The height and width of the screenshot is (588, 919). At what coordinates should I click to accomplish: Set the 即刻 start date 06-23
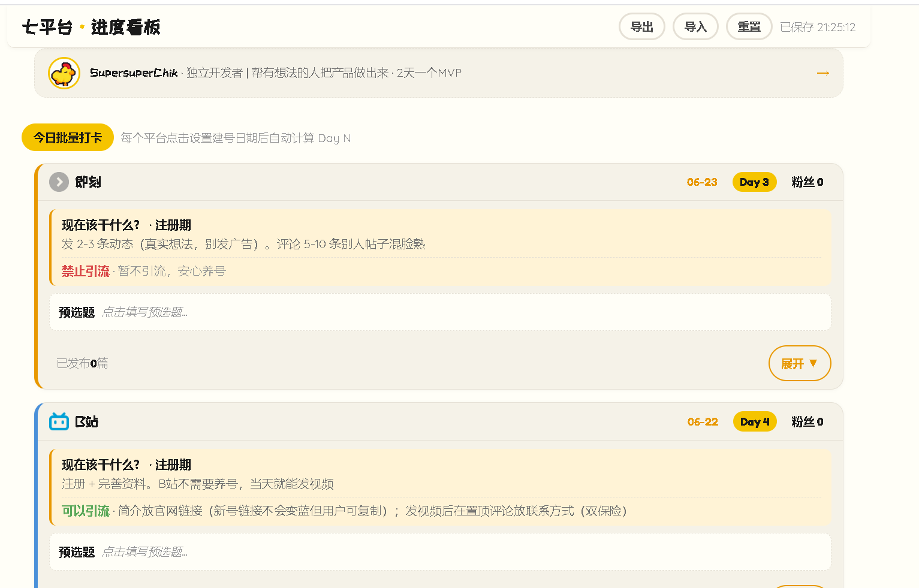(x=702, y=182)
